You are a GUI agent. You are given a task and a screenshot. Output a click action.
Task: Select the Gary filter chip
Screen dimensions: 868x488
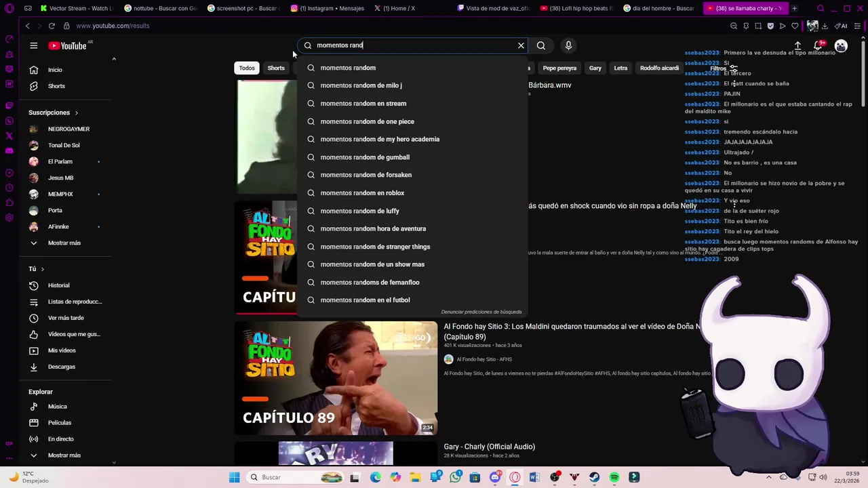[x=595, y=68]
